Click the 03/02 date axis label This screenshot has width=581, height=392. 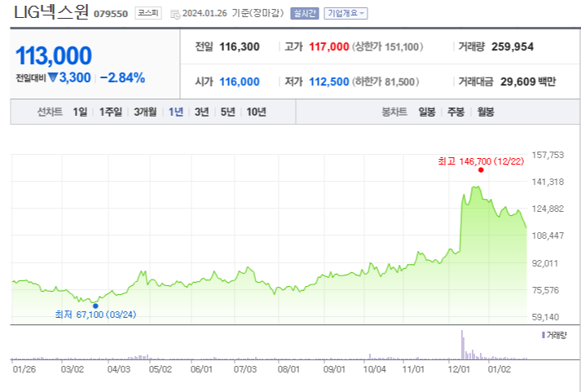(73, 369)
